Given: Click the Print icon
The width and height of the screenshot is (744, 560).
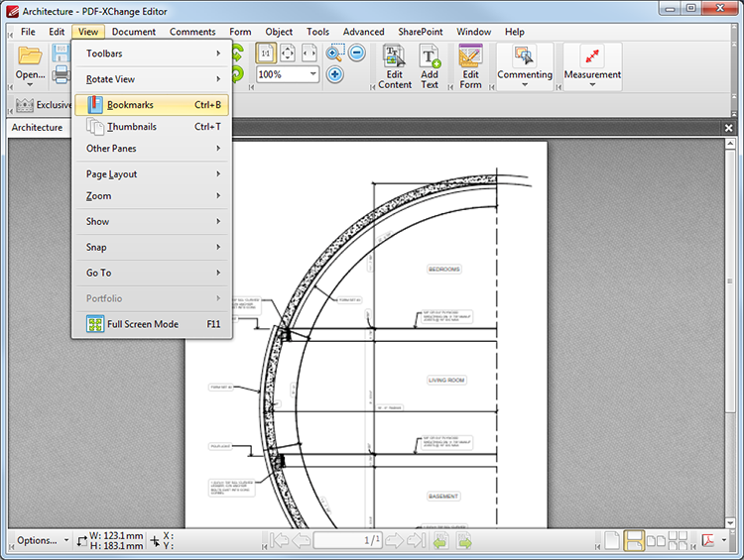Looking at the screenshot, I should pos(62,74).
